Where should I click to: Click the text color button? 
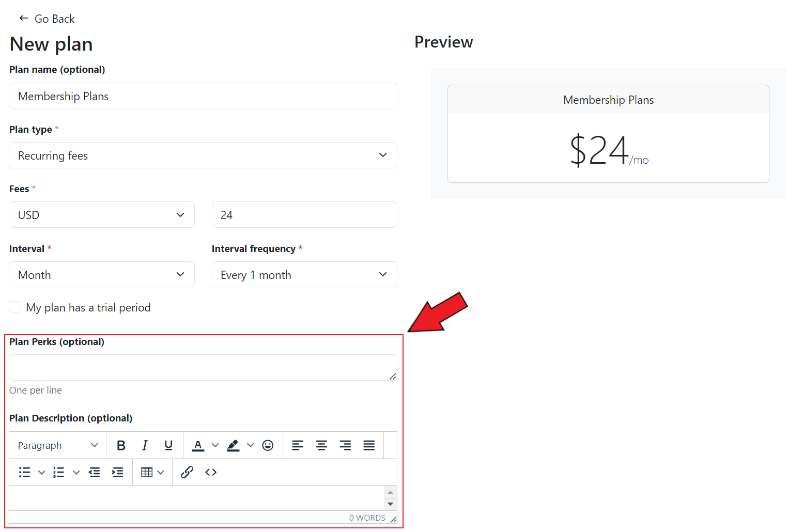click(x=198, y=445)
